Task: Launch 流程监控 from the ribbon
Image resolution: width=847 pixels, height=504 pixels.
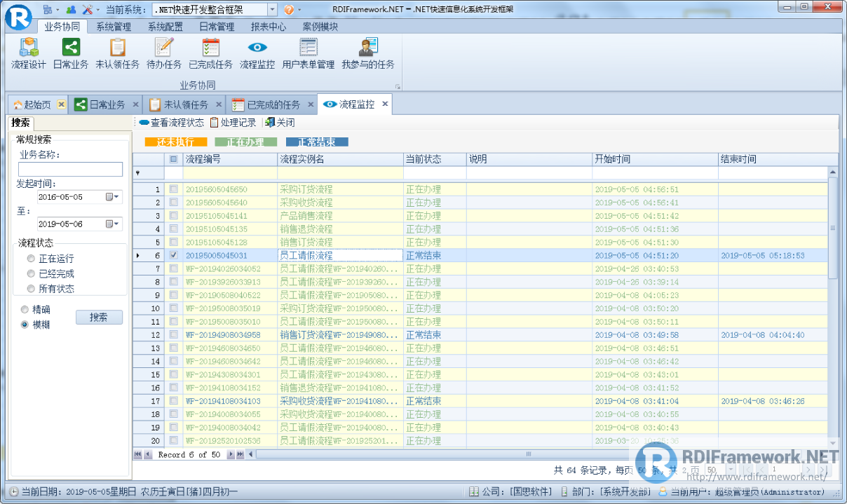Action: point(257,54)
